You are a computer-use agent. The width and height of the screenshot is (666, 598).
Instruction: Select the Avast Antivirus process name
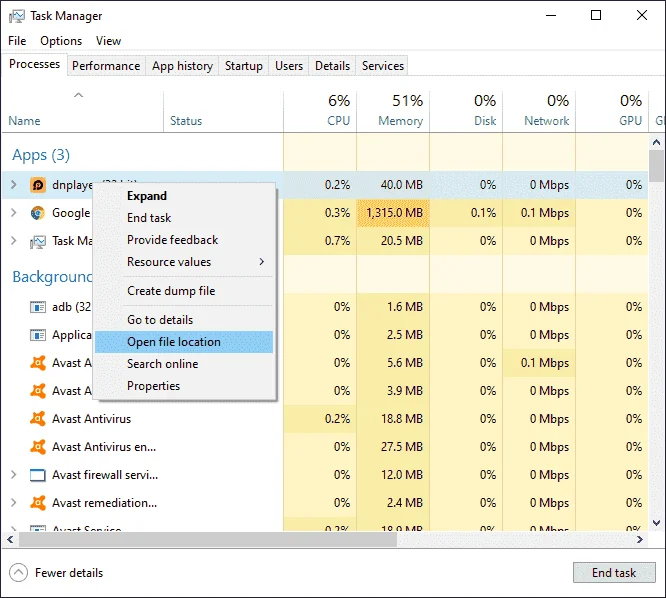click(x=92, y=419)
